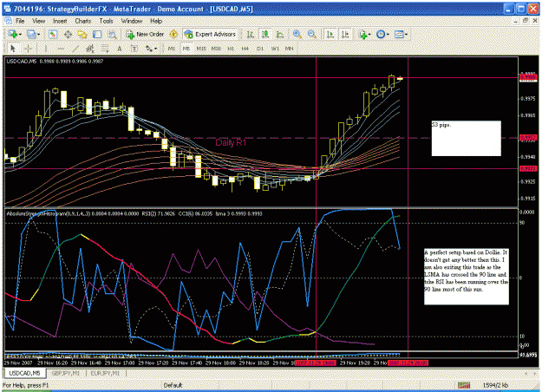Open the Arrows tool icon

tap(148, 49)
